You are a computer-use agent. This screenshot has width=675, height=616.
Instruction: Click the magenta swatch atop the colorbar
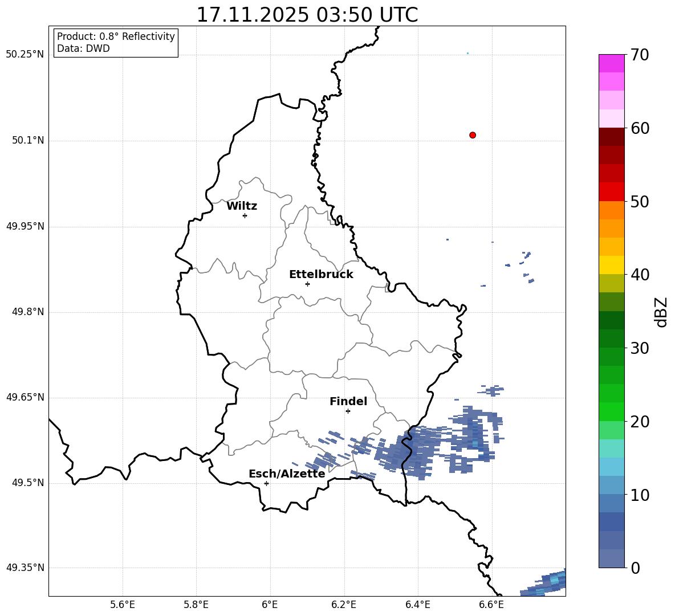pyautogui.click(x=611, y=63)
